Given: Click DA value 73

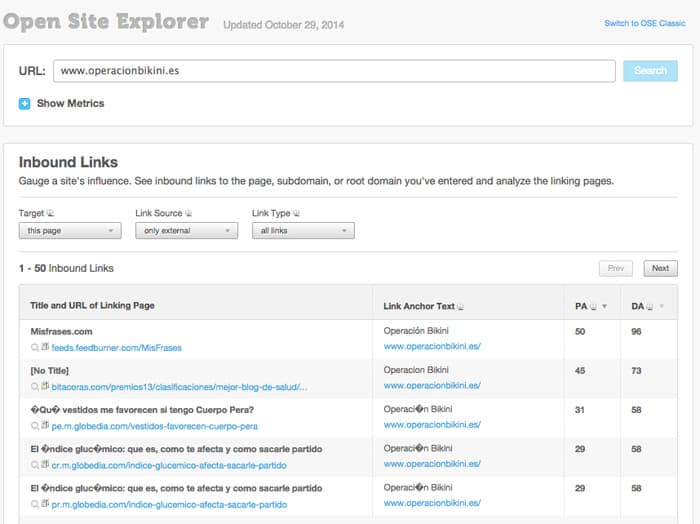Looking at the screenshot, I should tap(637, 371).
